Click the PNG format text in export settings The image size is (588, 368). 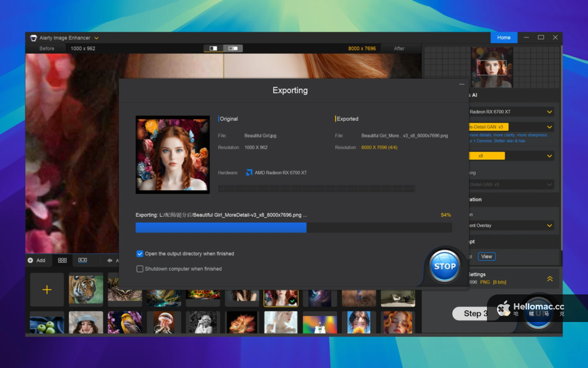(485, 282)
